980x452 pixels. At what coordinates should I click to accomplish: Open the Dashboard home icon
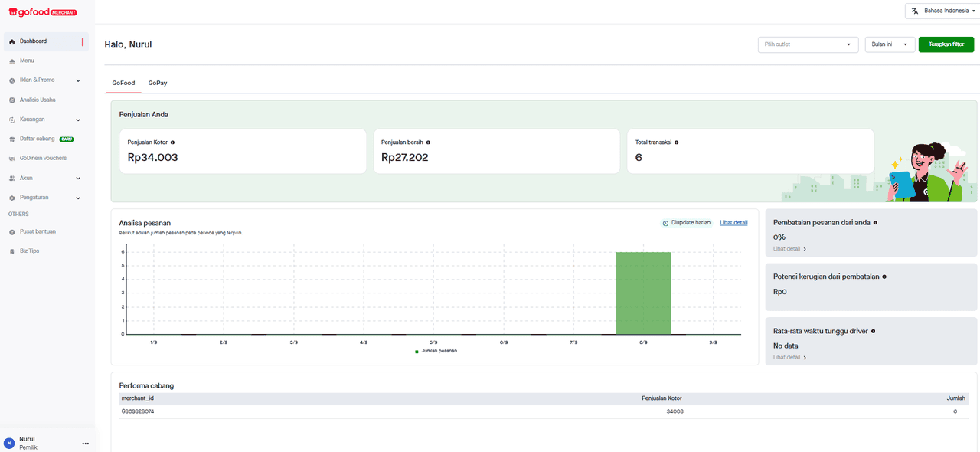(11, 41)
